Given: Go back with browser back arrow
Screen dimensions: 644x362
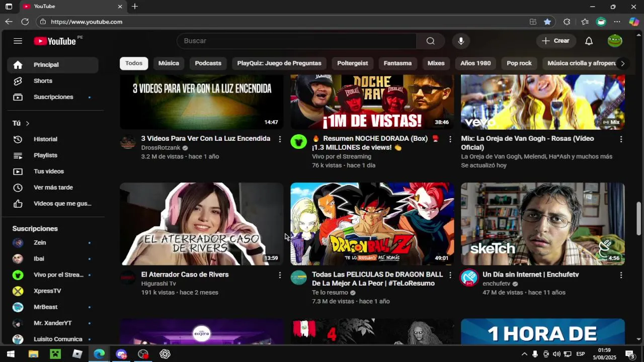Looking at the screenshot, I should [9, 22].
